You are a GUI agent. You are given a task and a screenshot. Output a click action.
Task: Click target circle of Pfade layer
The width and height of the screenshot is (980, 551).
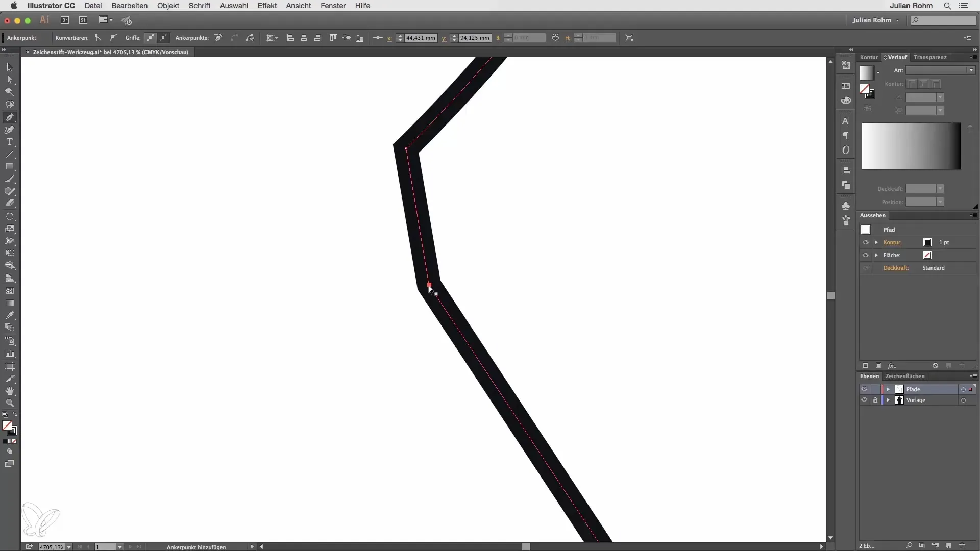tap(963, 389)
